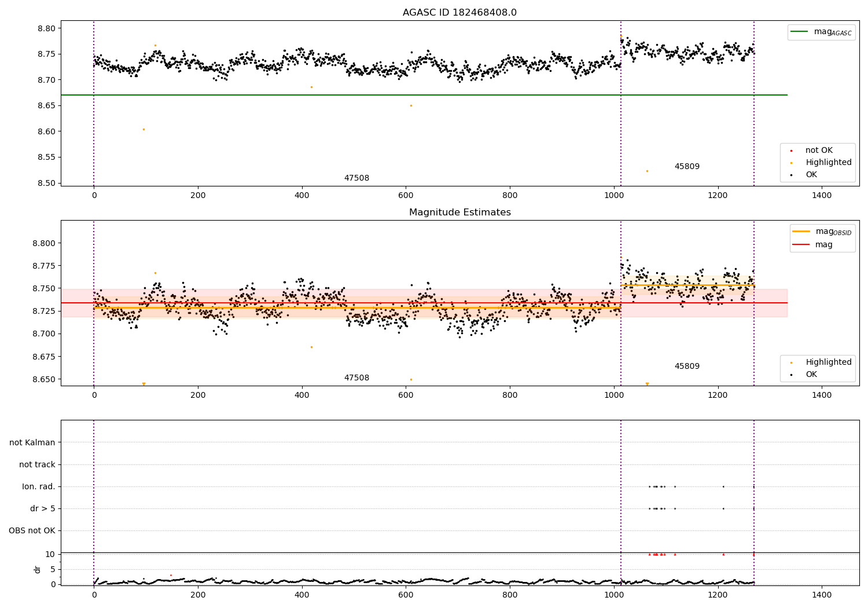Screen dimensions: 868x608
Task: Click the 'not track' row label
Action: (x=37, y=464)
